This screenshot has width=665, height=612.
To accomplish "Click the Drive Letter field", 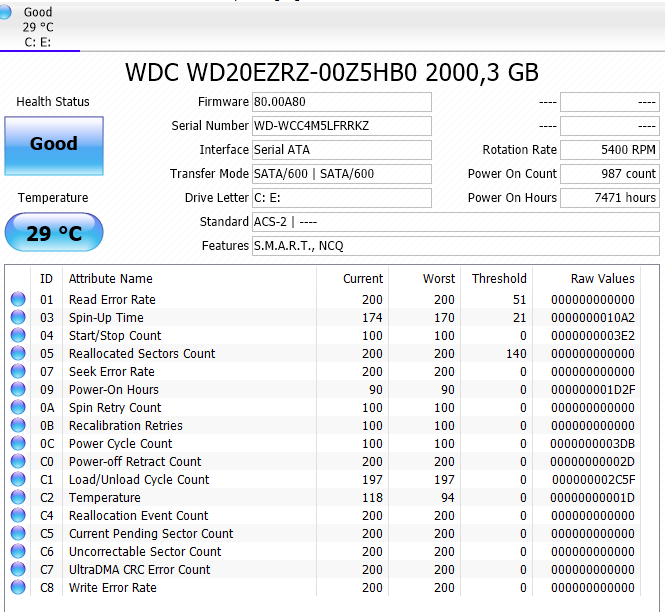I will point(342,198).
